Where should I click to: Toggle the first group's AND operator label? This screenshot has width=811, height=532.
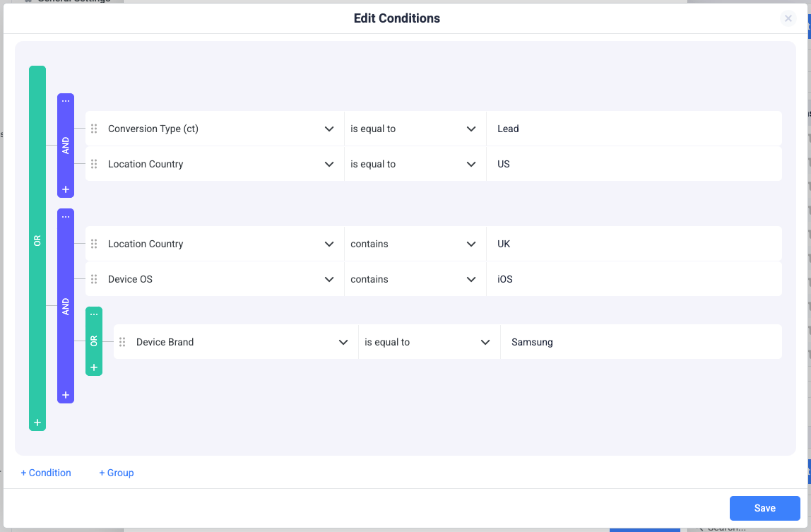pos(66,146)
